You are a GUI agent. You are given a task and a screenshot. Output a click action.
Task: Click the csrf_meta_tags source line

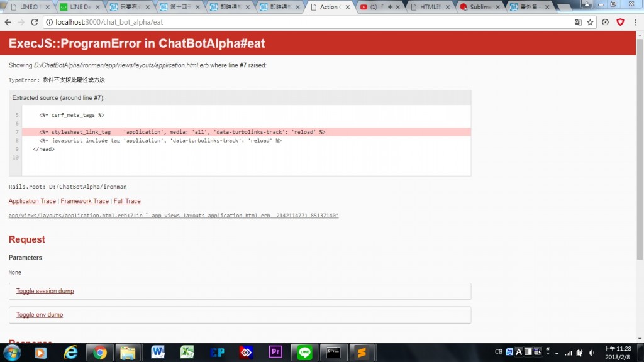(x=72, y=116)
